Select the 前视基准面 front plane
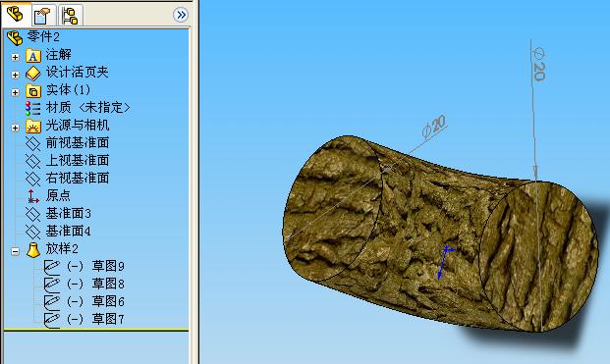The width and height of the screenshot is (610, 364). point(78,142)
